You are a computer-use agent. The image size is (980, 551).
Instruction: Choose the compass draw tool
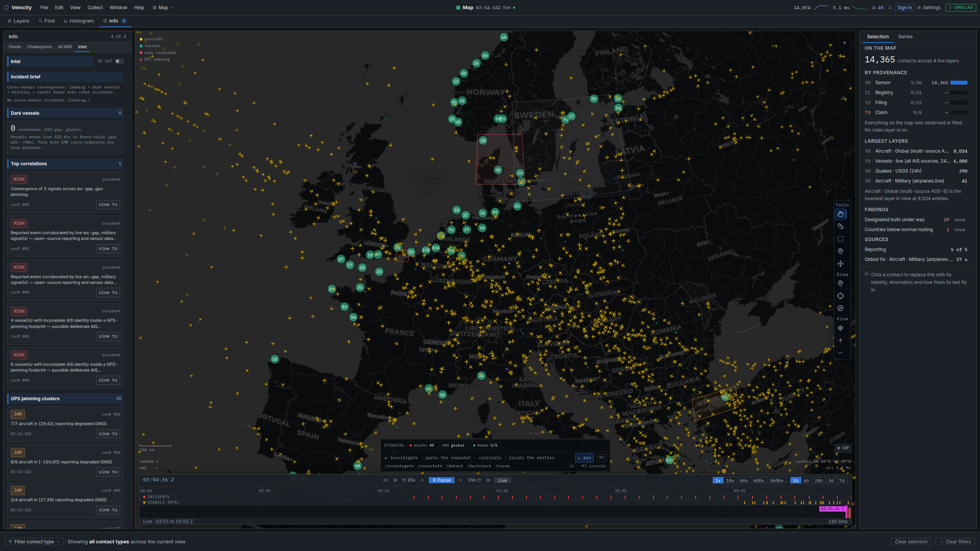click(840, 308)
